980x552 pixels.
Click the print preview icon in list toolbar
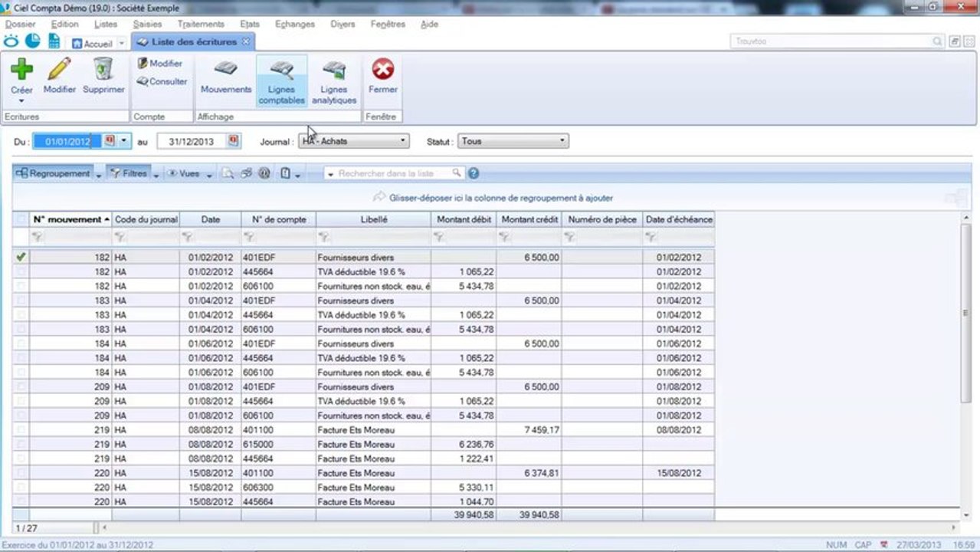(228, 174)
